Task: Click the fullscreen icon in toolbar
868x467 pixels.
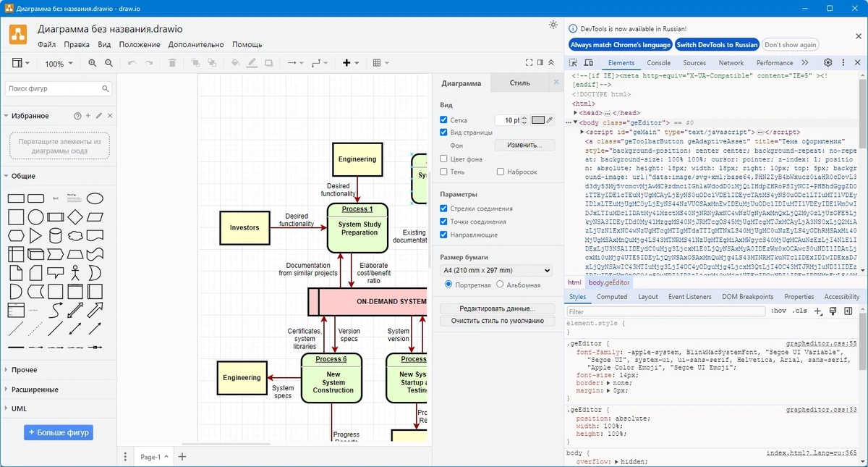Action: 529,63
